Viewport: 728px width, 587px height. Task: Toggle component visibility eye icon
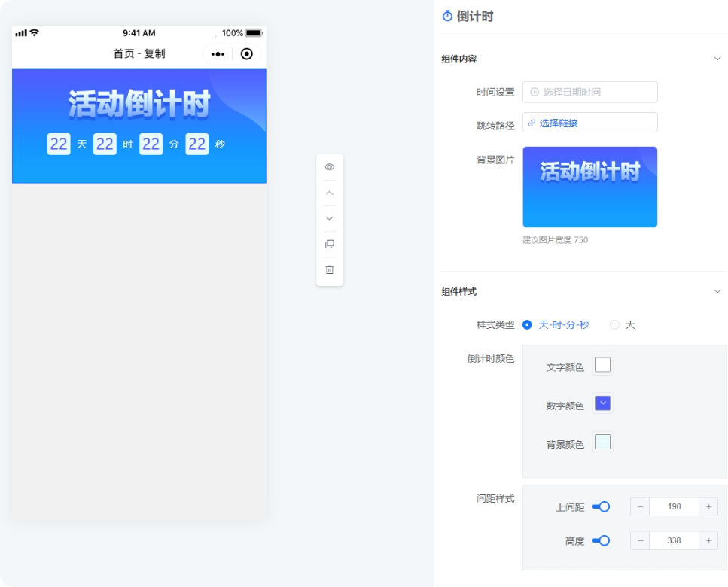pos(329,167)
